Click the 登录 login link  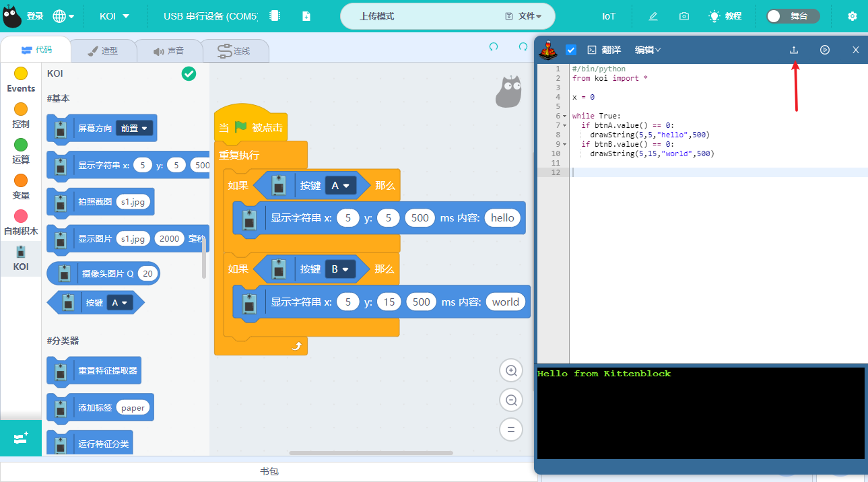pyautogui.click(x=35, y=16)
